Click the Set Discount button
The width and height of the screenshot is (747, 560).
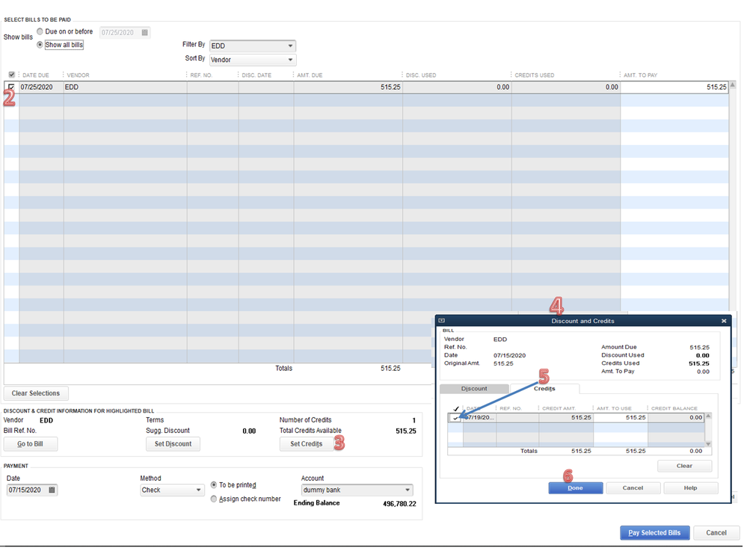[173, 444]
